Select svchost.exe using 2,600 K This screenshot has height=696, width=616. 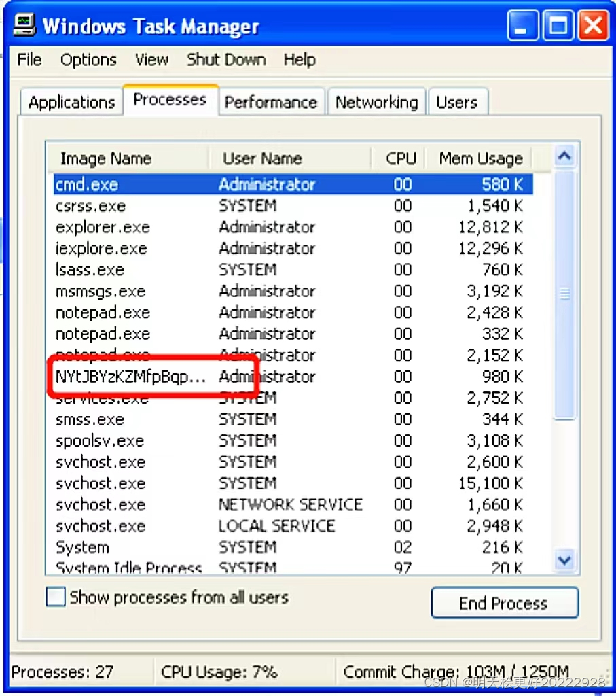(293, 462)
